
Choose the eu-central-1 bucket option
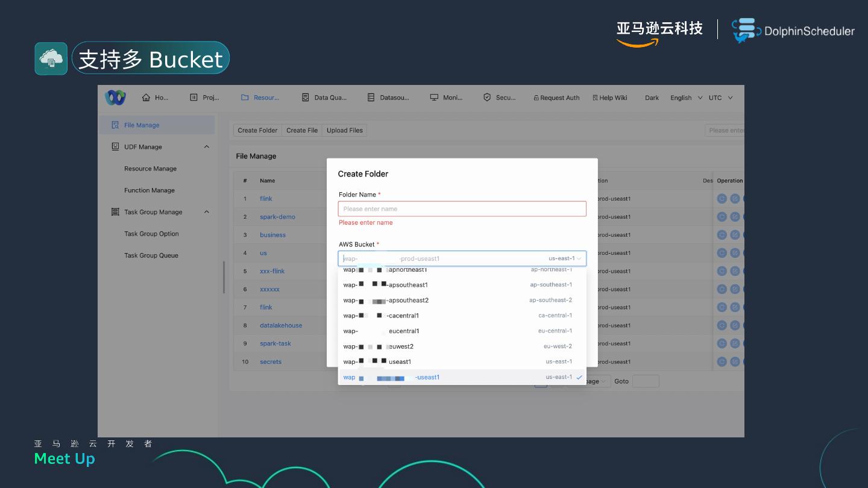coord(462,331)
